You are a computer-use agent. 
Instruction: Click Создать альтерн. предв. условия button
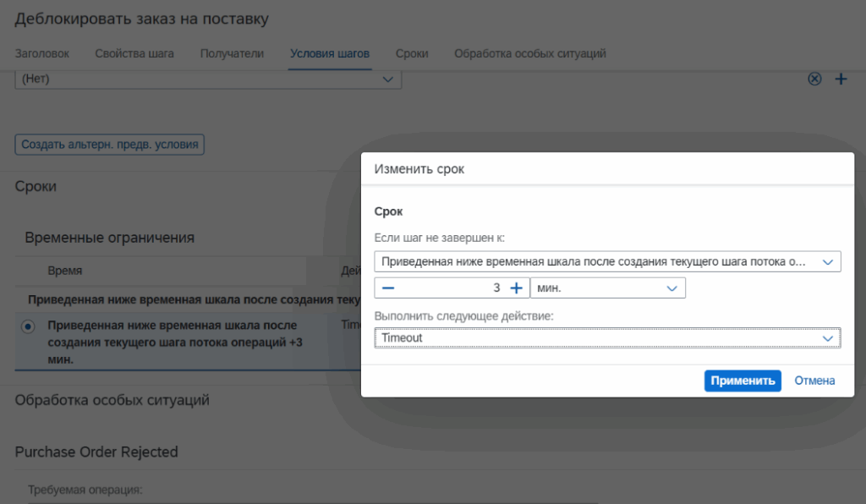pyautogui.click(x=109, y=145)
